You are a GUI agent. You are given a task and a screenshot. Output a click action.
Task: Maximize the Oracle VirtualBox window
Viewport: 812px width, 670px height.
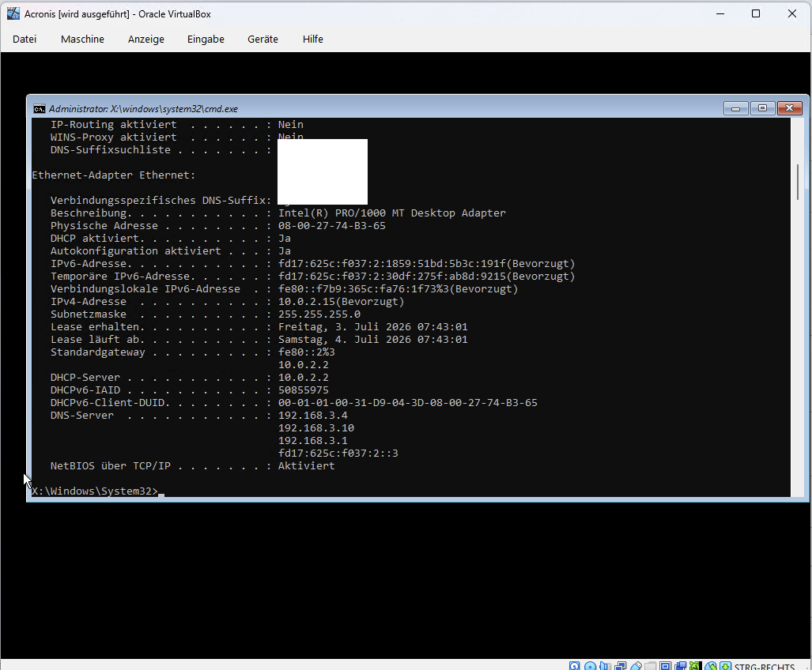756,13
